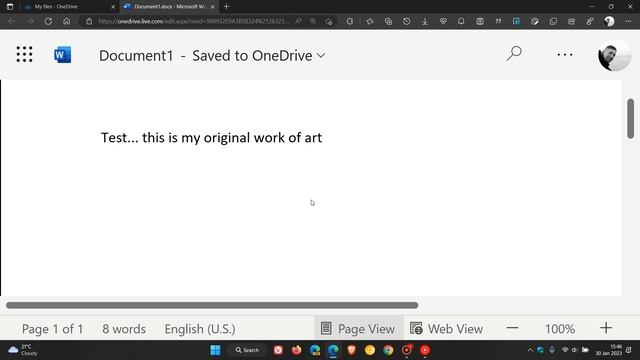Open browser history icon
640x360 pixels.
[407, 21]
